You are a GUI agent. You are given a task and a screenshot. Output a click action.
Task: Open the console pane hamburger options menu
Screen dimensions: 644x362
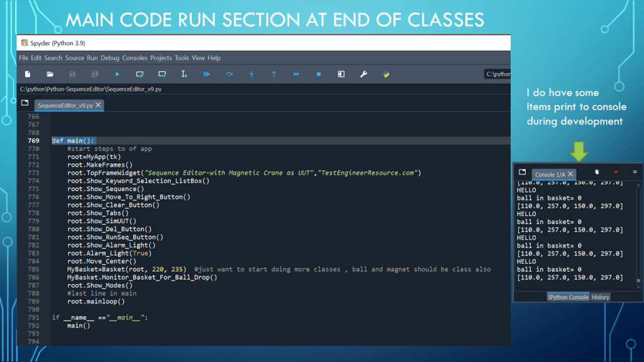click(635, 172)
